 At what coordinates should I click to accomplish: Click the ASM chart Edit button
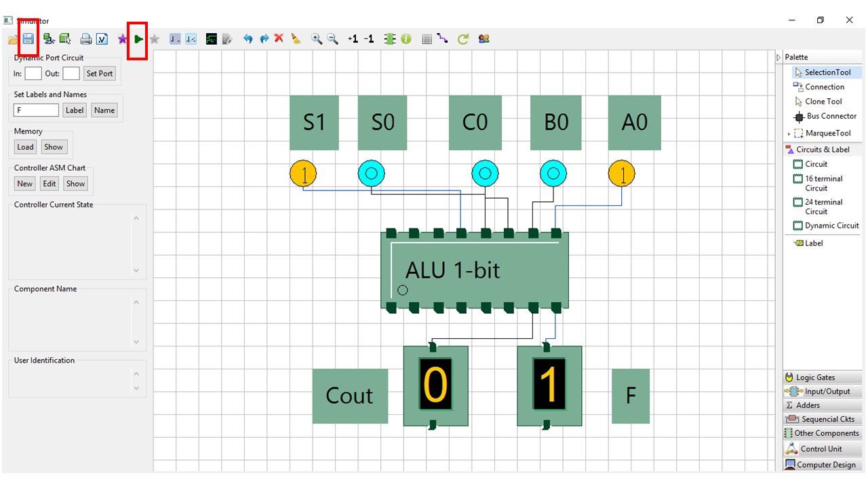coord(50,184)
